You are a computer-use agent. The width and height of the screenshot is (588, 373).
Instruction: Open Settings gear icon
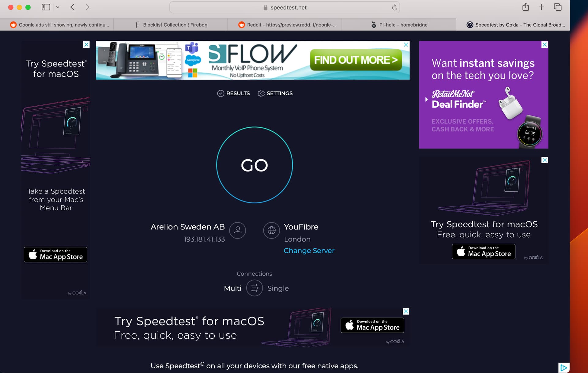click(261, 93)
